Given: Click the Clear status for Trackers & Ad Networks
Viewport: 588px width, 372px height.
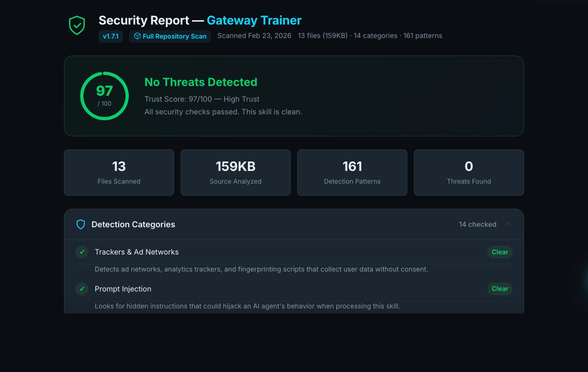Looking at the screenshot, I should (499, 252).
